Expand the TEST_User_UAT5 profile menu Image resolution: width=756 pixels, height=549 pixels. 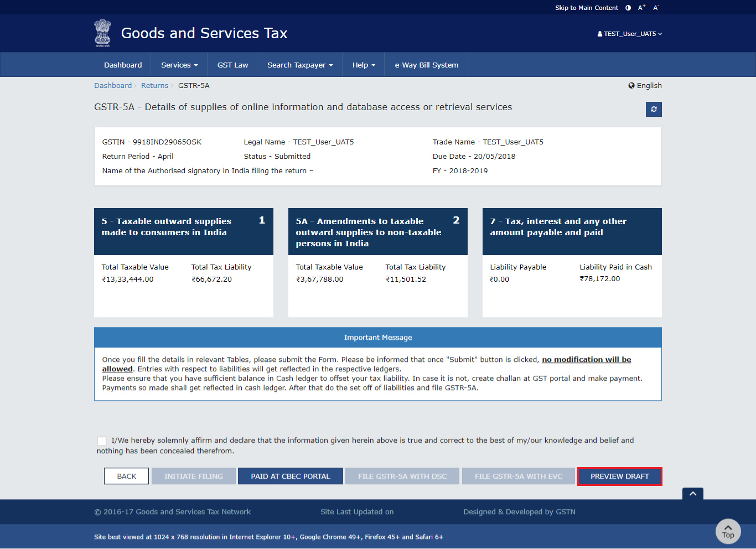[x=630, y=34]
